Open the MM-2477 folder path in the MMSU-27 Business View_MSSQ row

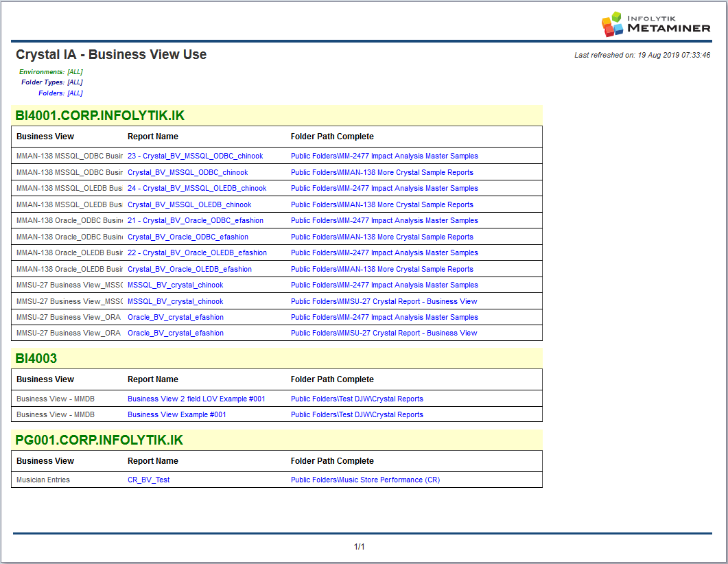(x=384, y=285)
